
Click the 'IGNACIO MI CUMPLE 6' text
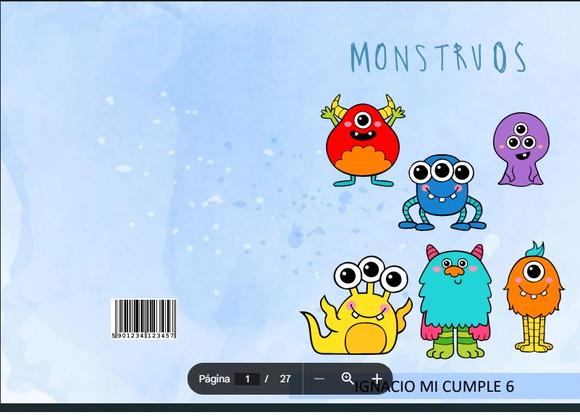point(434,387)
